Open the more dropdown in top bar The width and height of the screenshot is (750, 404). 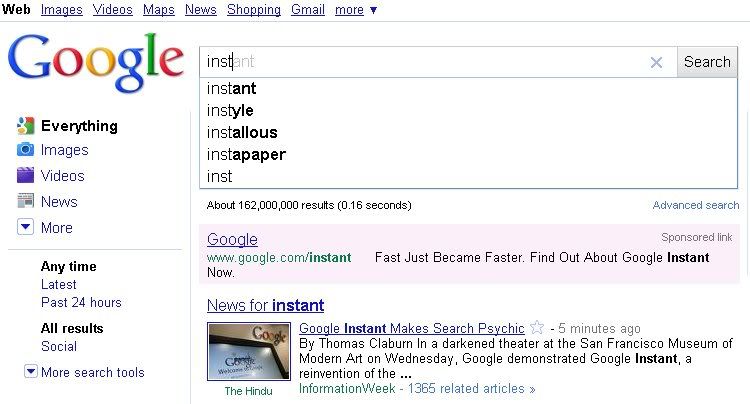point(356,10)
